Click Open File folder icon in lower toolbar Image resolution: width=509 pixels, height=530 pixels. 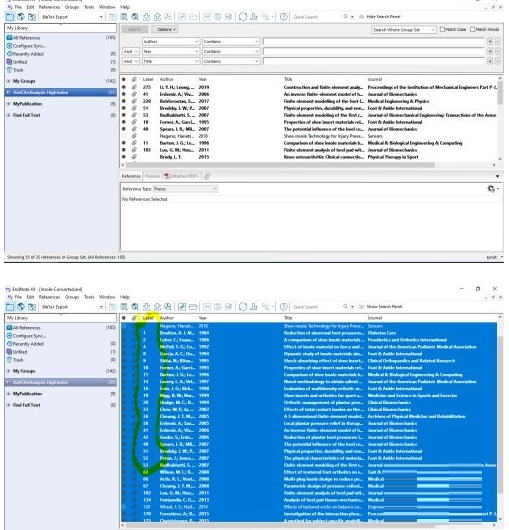(x=193, y=307)
